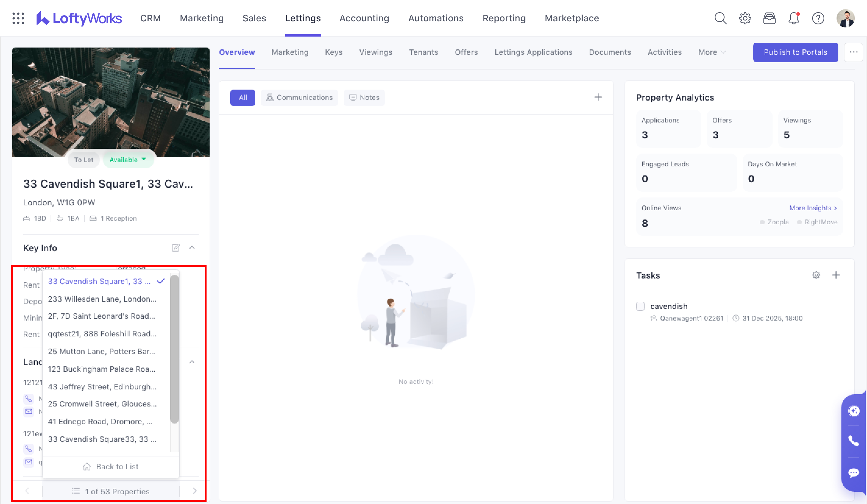Open the notifications bell
Viewport: 867px width, 504px height.
[x=793, y=18]
